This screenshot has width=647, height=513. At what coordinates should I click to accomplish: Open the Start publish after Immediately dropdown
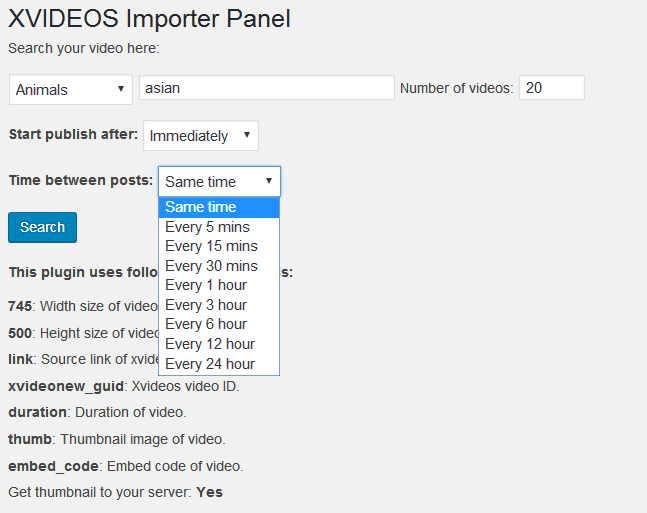pyautogui.click(x=201, y=135)
